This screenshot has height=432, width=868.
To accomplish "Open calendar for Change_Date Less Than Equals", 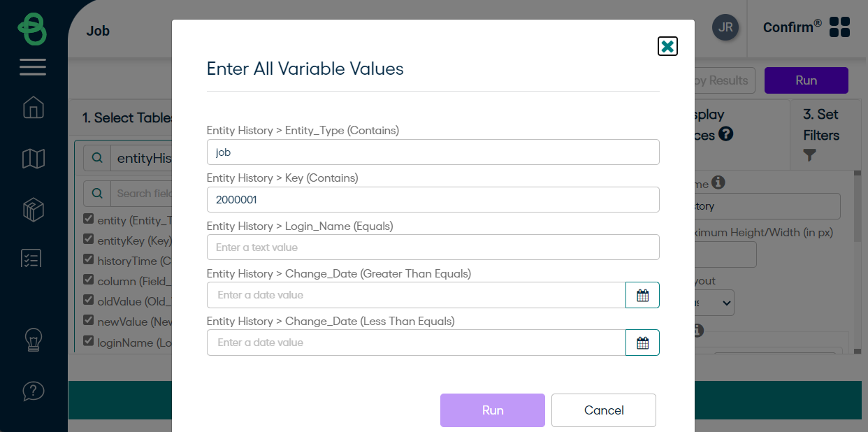I will [x=642, y=343].
